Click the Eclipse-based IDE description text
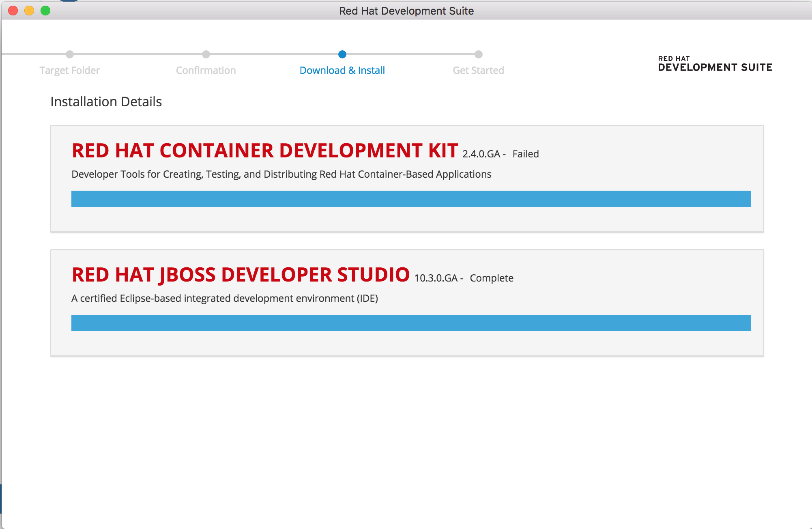Image resolution: width=812 pixels, height=529 pixels. click(x=224, y=299)
